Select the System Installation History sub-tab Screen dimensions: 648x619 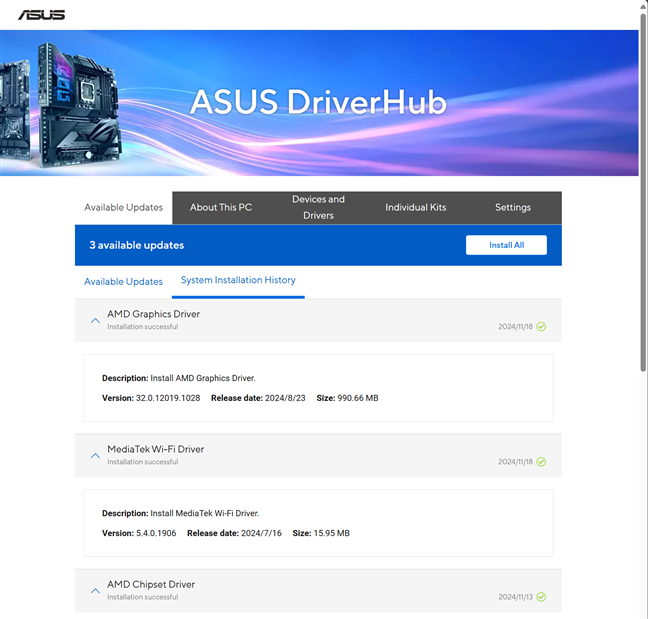click(238, 280)
